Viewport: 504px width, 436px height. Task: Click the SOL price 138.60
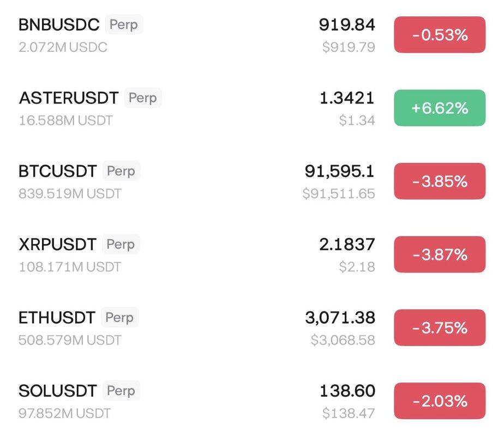coord(347,390)
